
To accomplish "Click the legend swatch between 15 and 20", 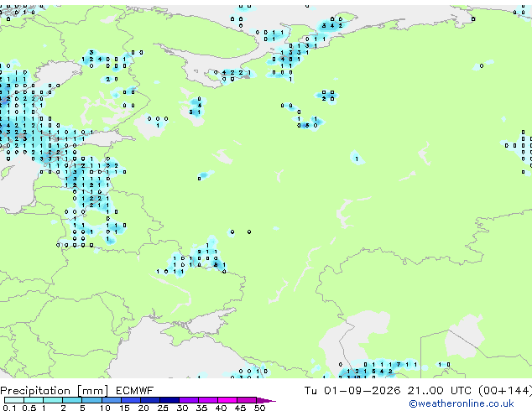I will pos(130,400).
